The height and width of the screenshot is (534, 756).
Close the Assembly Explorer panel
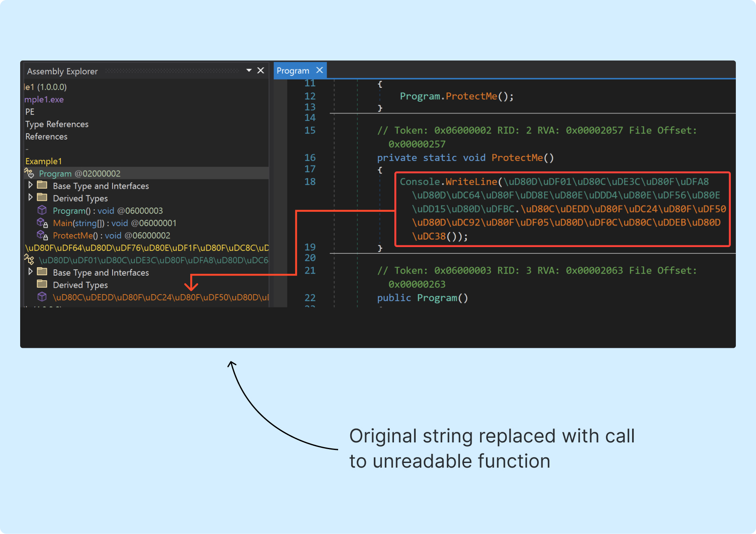[x=260, y=71]
